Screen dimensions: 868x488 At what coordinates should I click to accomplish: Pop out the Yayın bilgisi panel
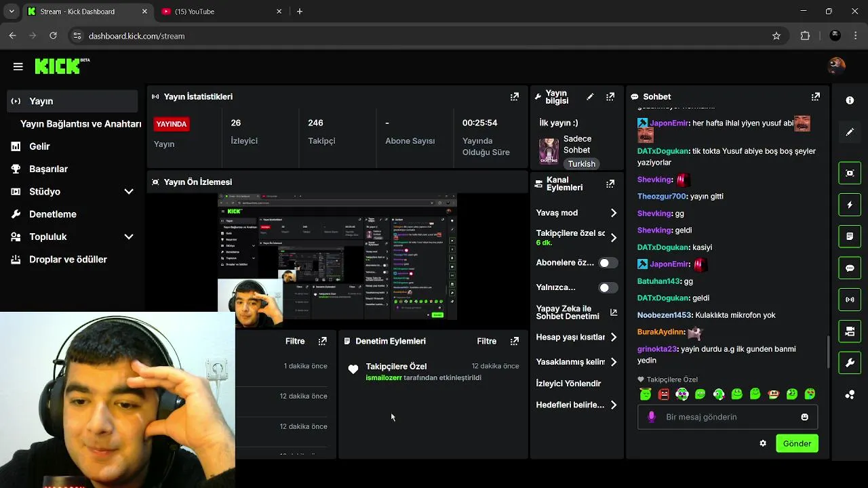[610, 97]
